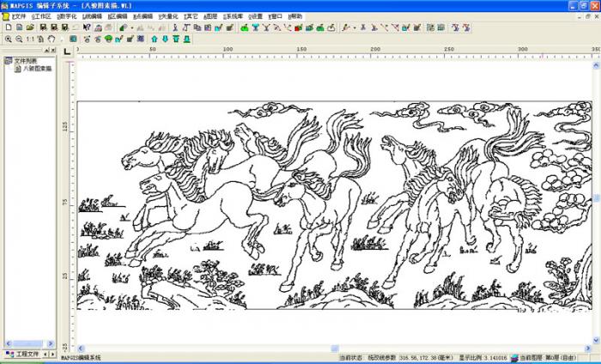Click the zoom out magnifier icon
Viewport: 601px width, 364px height.
[x=18, y=39]
